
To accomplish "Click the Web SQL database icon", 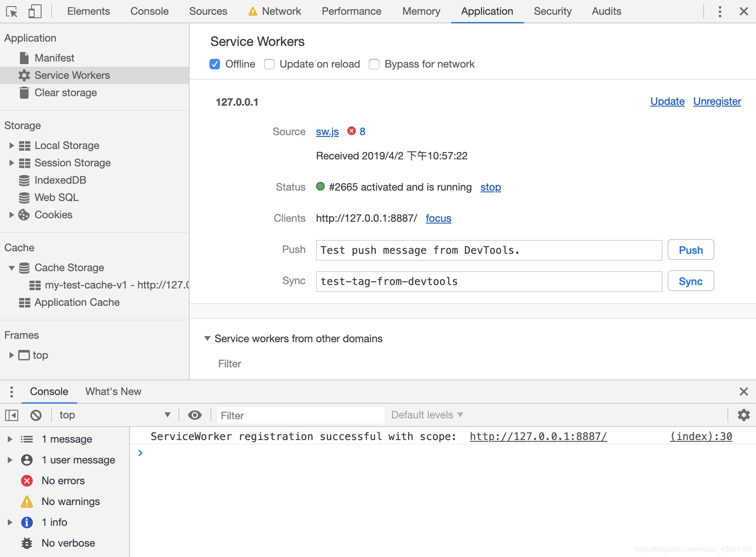I will point(24,198).
